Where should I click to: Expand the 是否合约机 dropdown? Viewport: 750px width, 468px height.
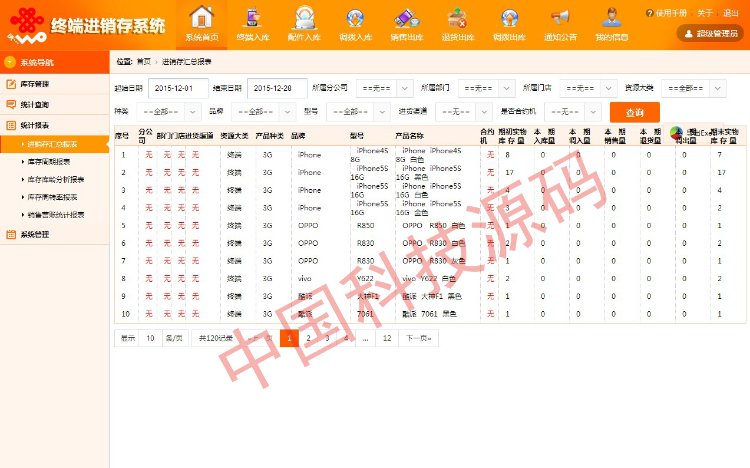[x=576, y=111]
